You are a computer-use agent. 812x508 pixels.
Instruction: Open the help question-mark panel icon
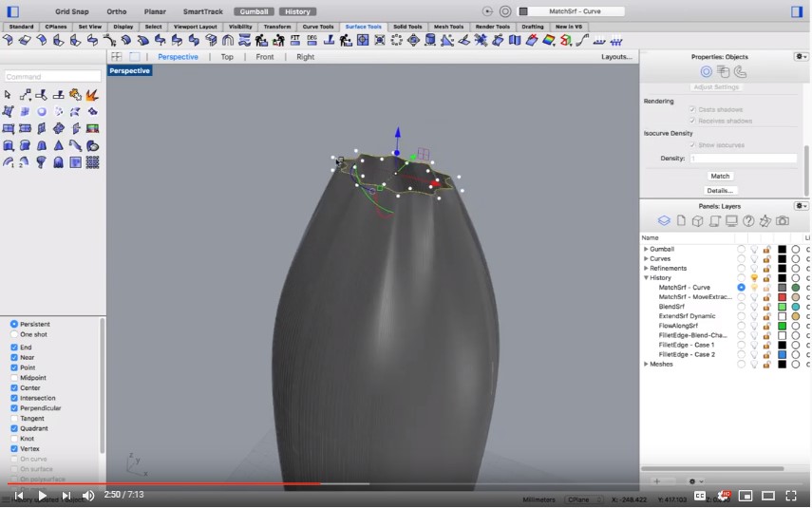[748, 221]
